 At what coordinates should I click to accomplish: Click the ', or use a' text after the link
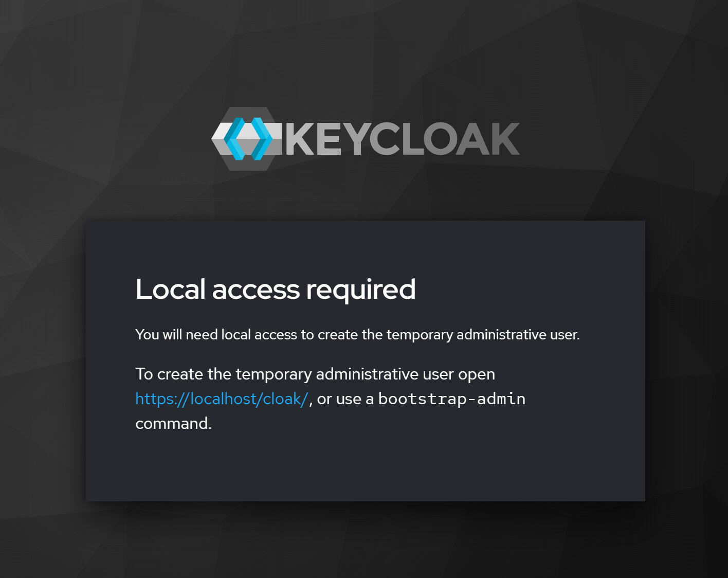pos(342,399)
